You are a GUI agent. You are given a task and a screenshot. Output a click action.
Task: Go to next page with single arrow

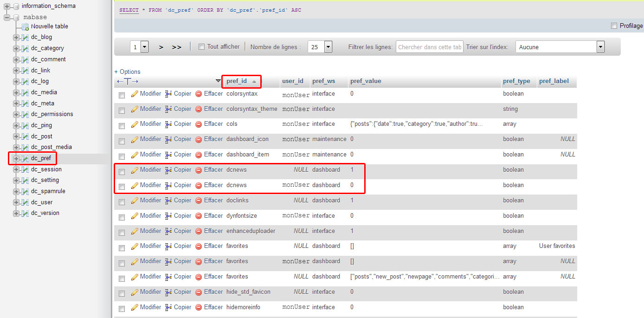(161, 47)
